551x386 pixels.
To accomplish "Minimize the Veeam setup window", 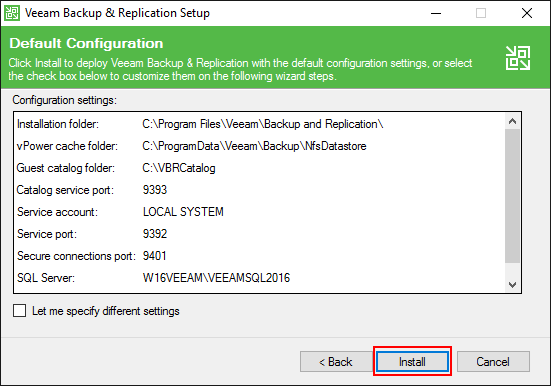I will (x=436, y=13).
